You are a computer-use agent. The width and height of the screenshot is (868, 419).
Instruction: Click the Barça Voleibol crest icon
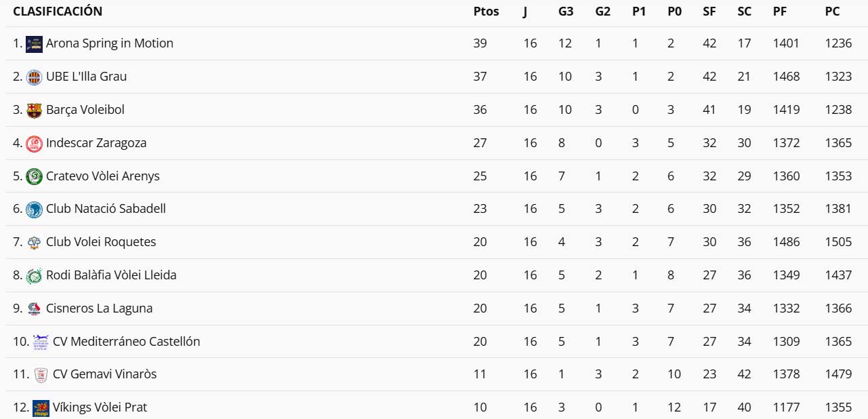tap(34, 110)
